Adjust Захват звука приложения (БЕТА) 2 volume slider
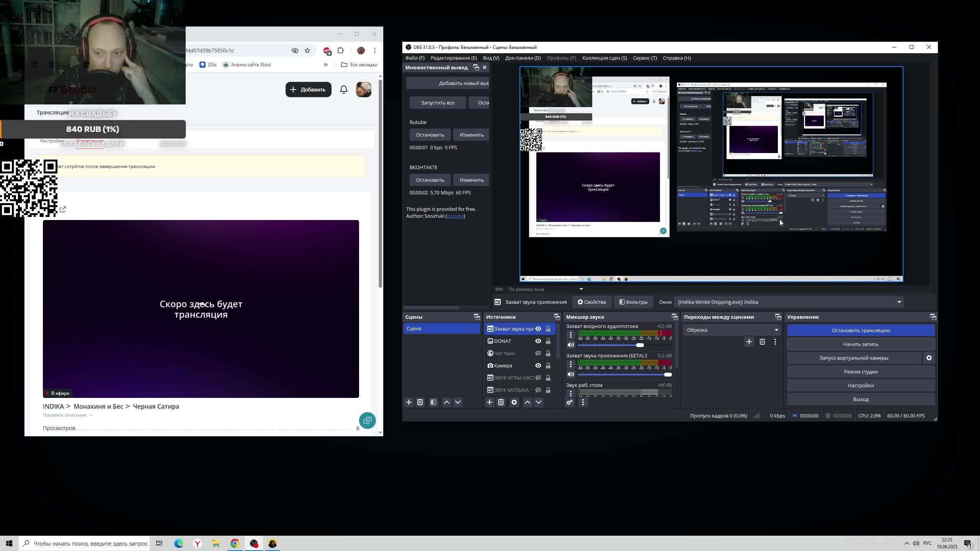This screenshot has width=980, height=551. [x=625, y=375]
